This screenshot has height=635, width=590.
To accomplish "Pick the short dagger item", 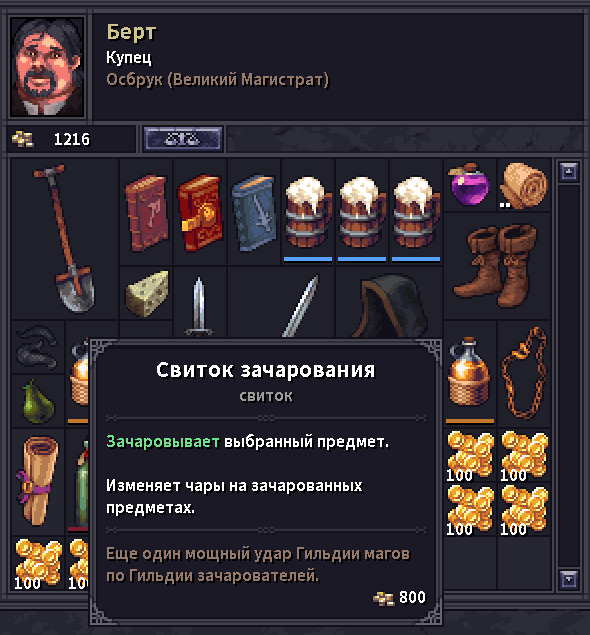I will pos(198,306).
